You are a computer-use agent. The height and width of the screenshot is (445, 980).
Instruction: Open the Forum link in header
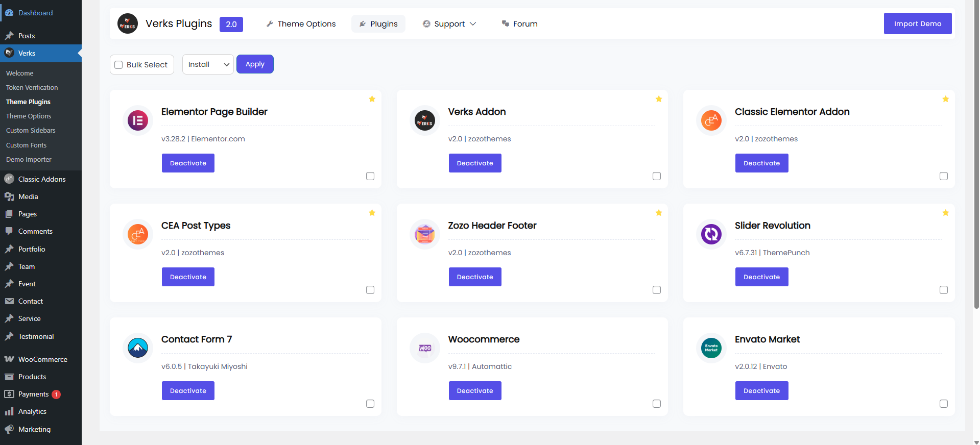[x=520, y=24]
